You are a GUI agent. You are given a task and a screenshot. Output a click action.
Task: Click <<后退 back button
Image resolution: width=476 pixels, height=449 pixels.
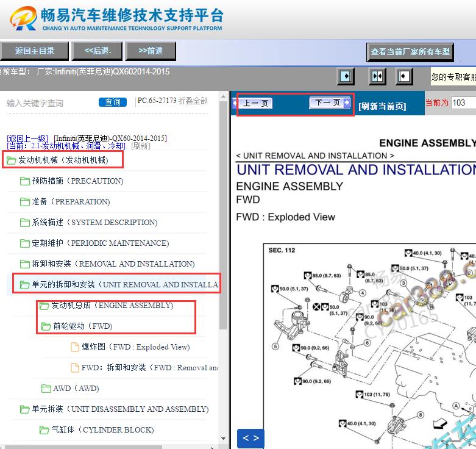(97, 51)
